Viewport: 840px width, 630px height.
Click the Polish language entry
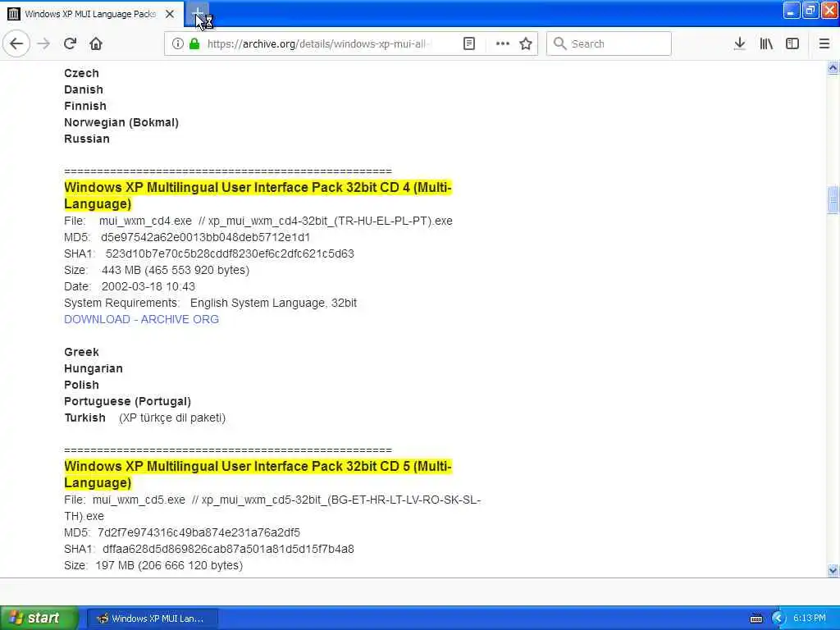pos(81,385)
